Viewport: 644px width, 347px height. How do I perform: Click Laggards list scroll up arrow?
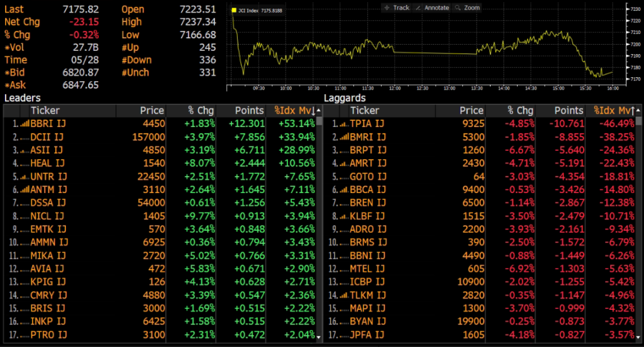point(638,111)
